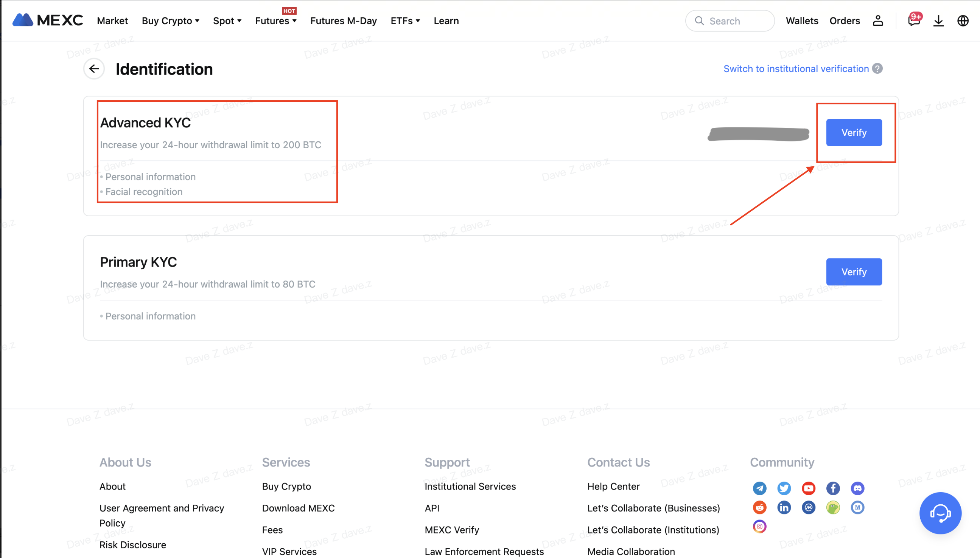Image resolution: width=980 pixels, height=558 pixels.
Task: Open the Futures M-Day menu item
Action: [x=343, y=21]
